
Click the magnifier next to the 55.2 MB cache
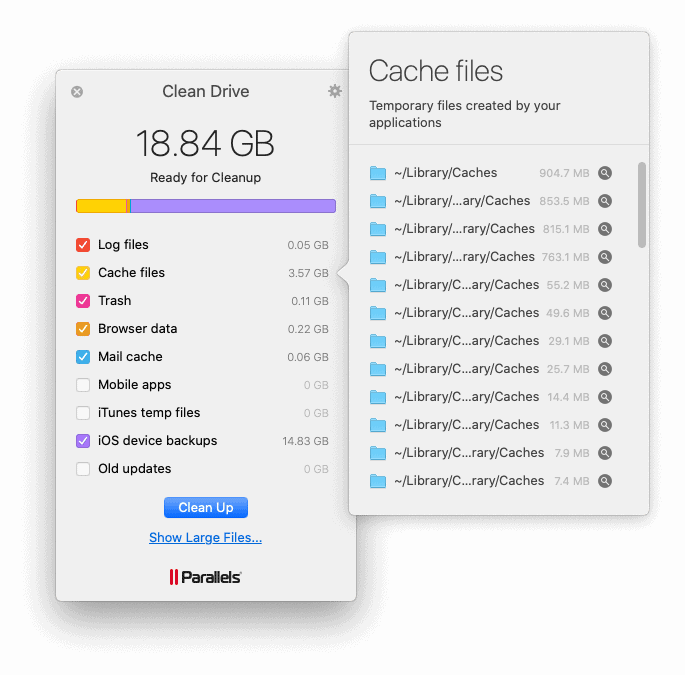pyautogui.click(x=604, y=285)
